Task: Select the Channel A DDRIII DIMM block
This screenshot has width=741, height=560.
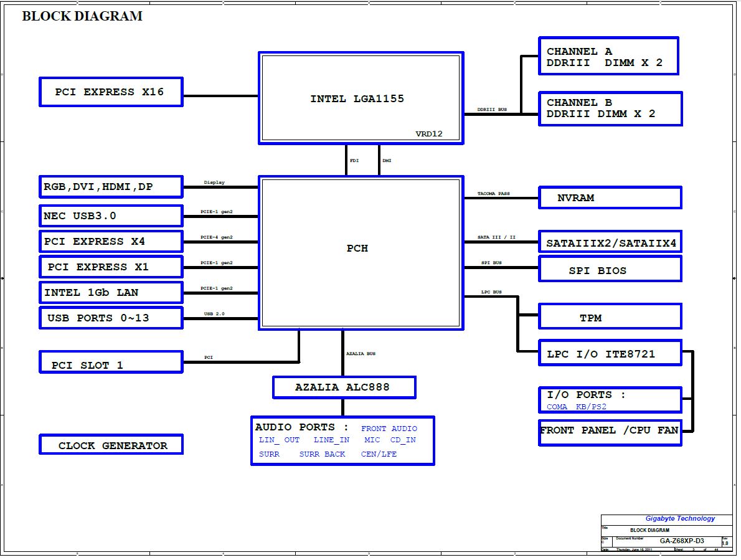Action: (x=608, y=57)
